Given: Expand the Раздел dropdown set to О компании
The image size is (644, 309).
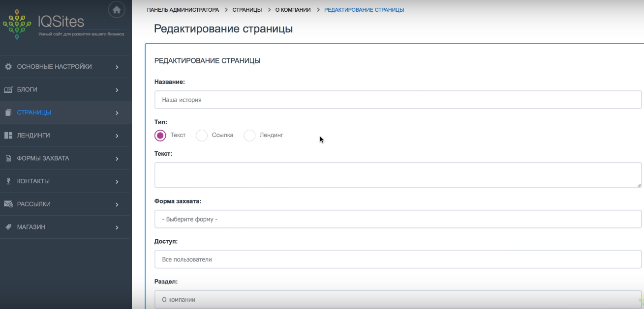Looking at the screenshot, I should click(398, 299).
